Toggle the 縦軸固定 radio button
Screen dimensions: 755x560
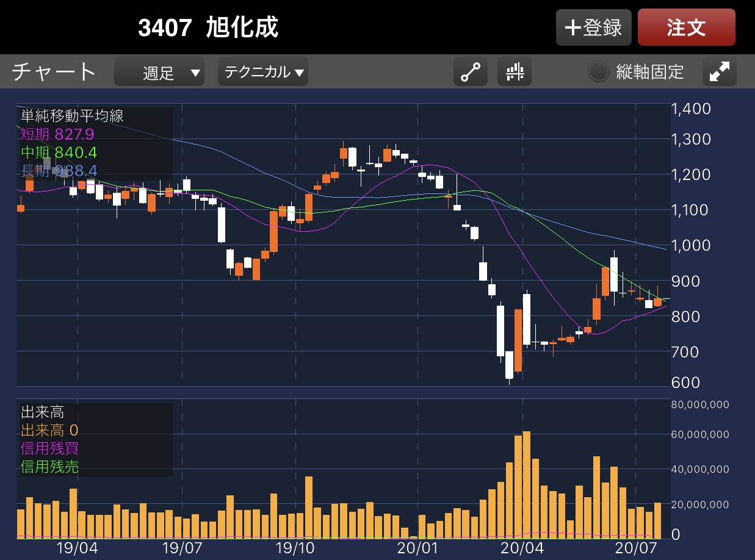[x=598, y=73]
